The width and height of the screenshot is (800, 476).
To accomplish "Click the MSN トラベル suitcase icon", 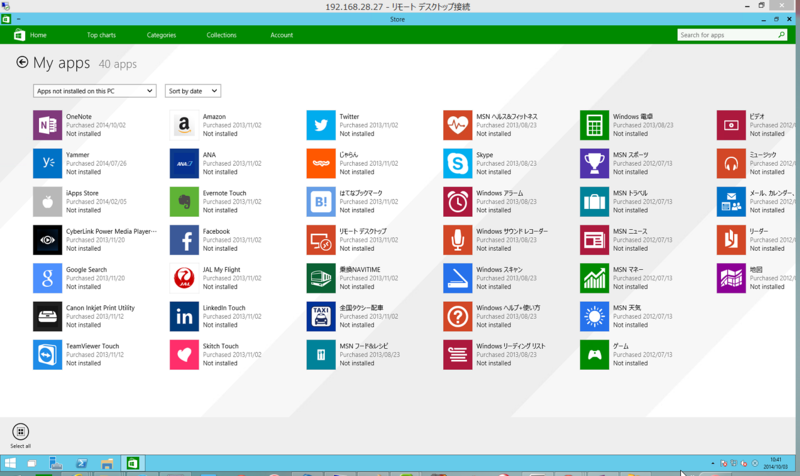I will (594, 202).
